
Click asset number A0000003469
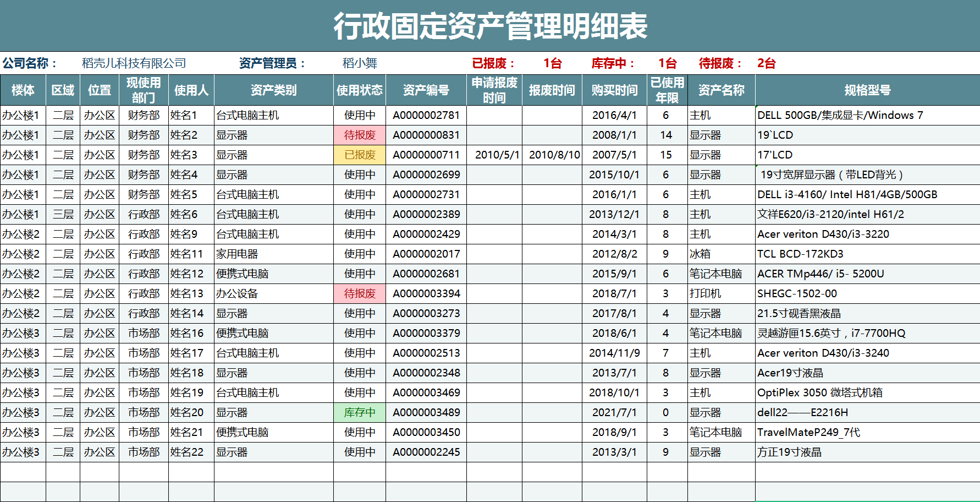(x=426, y=392)
